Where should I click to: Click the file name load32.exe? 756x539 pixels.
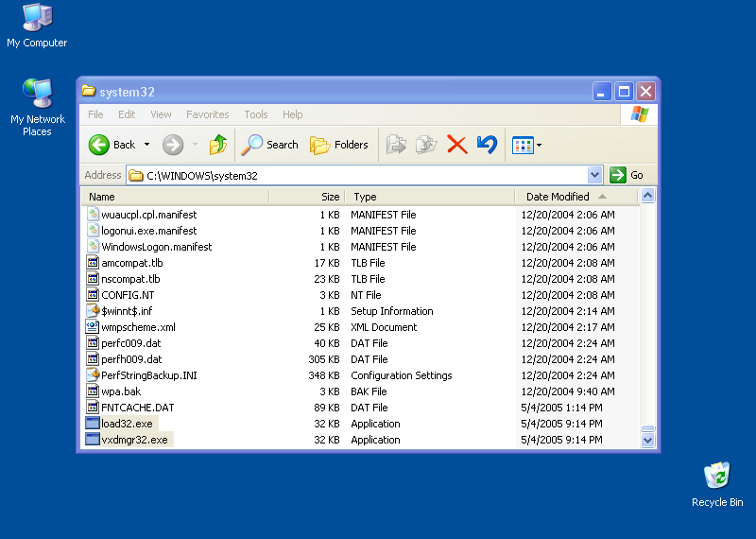coord(127,424)
